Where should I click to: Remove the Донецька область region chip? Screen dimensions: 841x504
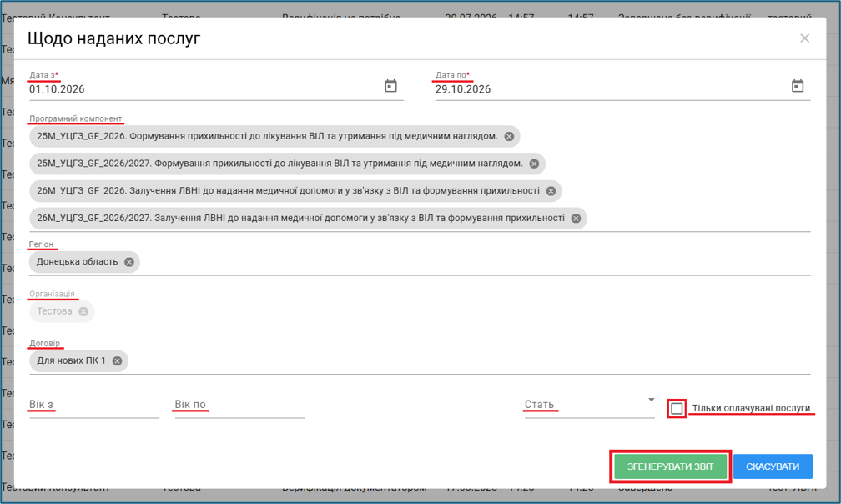(x=129, y=262)
